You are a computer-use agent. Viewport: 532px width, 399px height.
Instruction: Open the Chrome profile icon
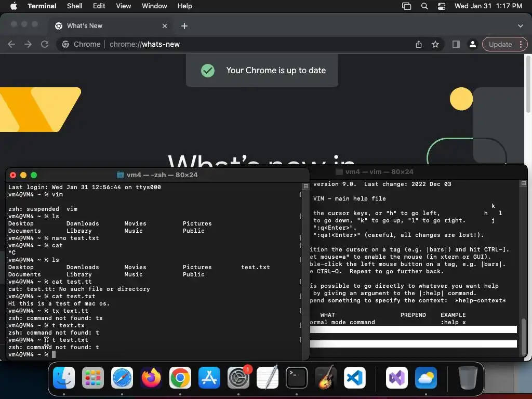pyautogui.click(x=472, y=44)
